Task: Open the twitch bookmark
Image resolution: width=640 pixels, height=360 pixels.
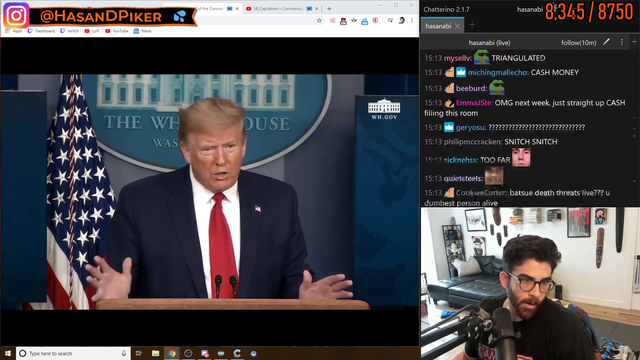Action: pos(70,31)
